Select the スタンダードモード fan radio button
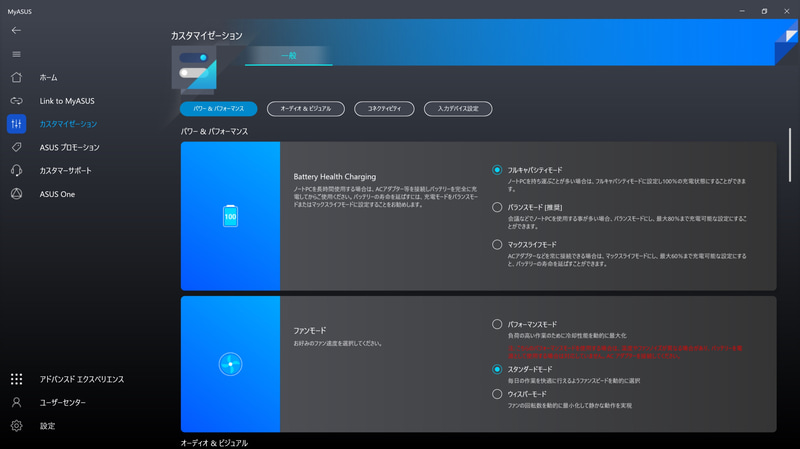The width and height of the screenshot is (800, 449). click(x=497, y=369)
